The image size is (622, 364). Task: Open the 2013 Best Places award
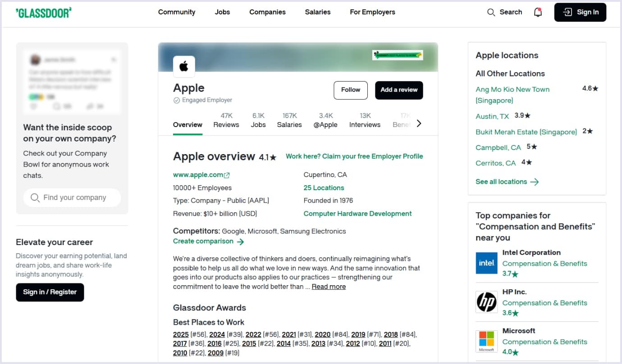pos(318,344)
